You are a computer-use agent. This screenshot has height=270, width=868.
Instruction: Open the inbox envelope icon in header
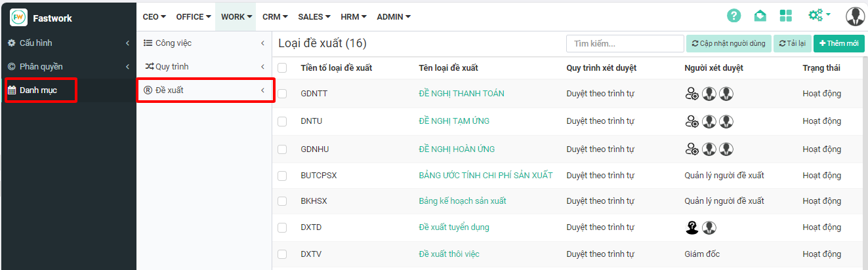[760, 16]
